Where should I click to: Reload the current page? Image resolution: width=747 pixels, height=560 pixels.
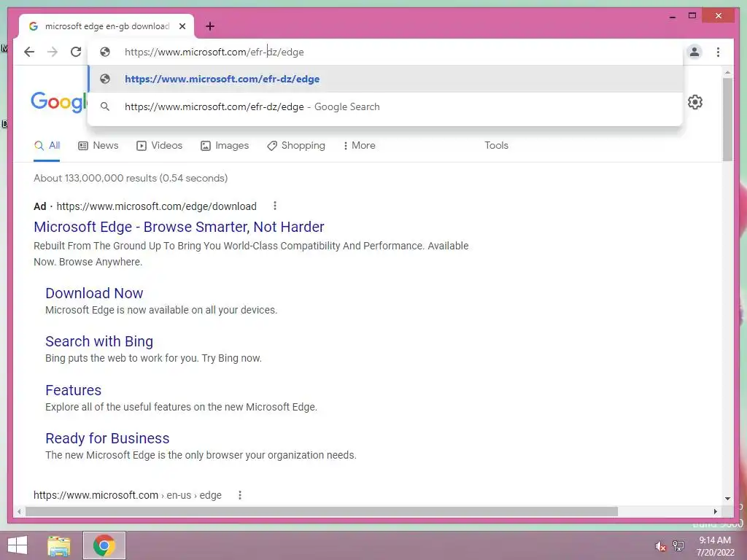tap(76, 52)
